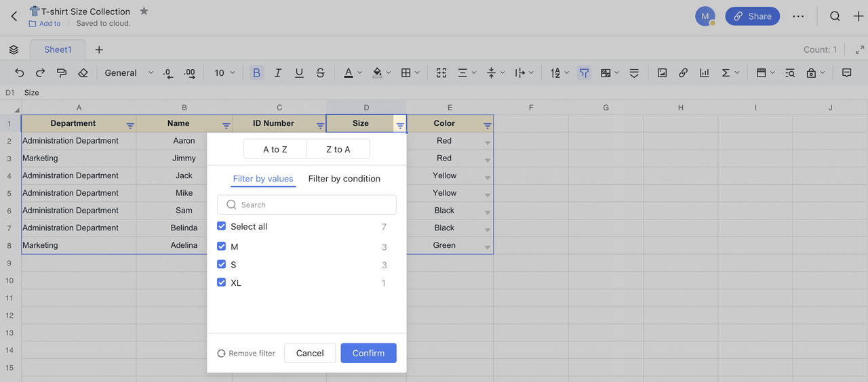Image resolution: width=868 pixels, height=382 pixels.
Task: Select the Sheet1 tab
Action: 58,49
